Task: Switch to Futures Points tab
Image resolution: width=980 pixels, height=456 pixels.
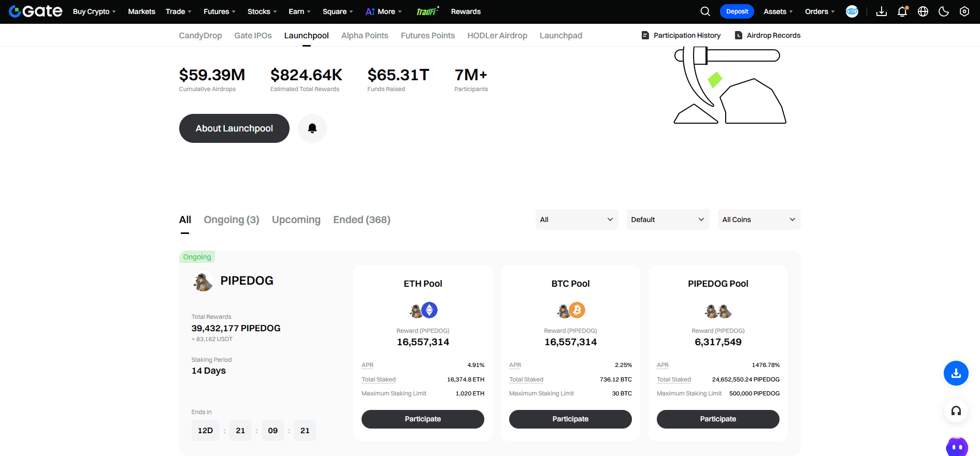Action: [428, 35]
